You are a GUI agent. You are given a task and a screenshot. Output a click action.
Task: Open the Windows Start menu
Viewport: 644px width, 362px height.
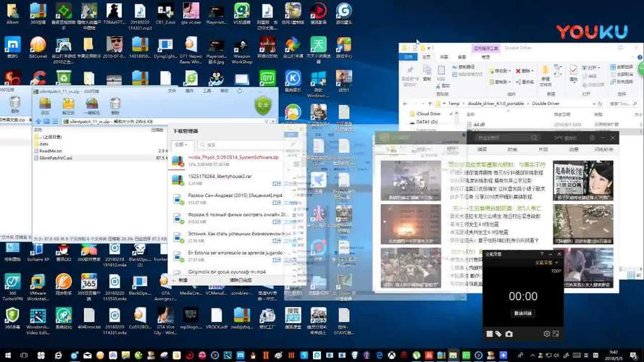[7, 355]
